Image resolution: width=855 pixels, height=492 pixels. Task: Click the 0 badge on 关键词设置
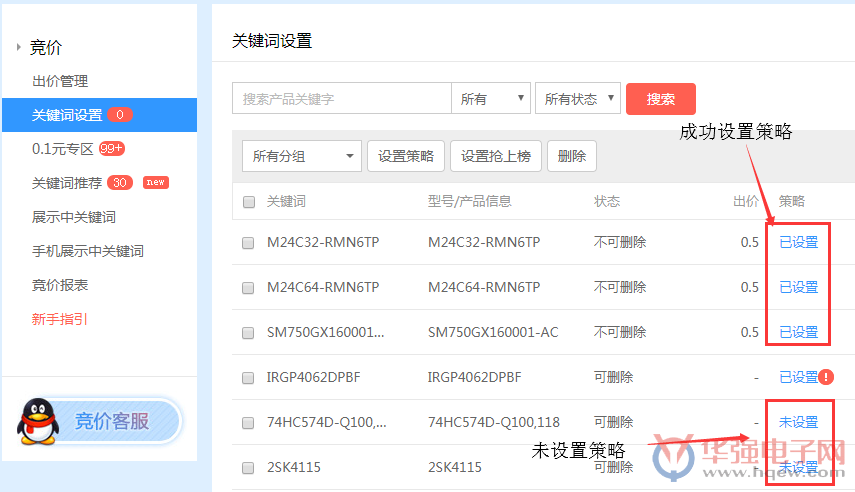pyautogui.click(x=119, y=115)
